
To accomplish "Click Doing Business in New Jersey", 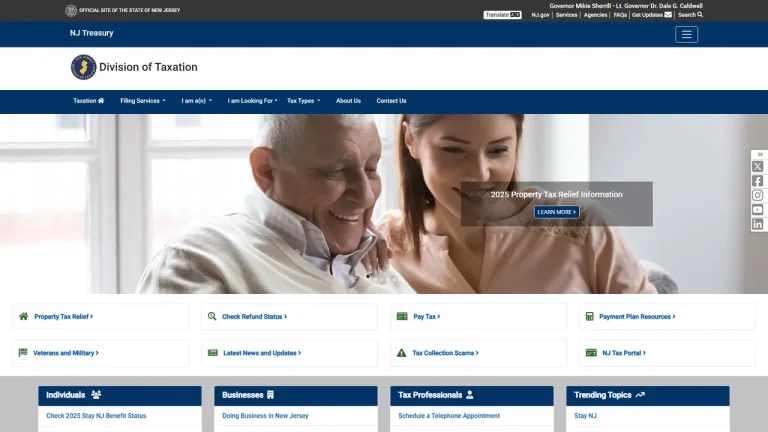I will pos(265,416).
